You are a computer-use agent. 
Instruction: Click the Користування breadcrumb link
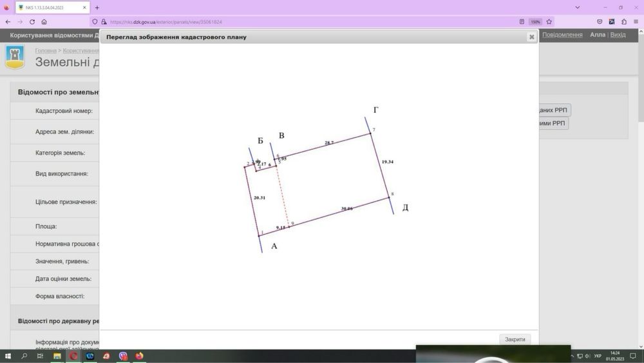[x=81, y=50]
